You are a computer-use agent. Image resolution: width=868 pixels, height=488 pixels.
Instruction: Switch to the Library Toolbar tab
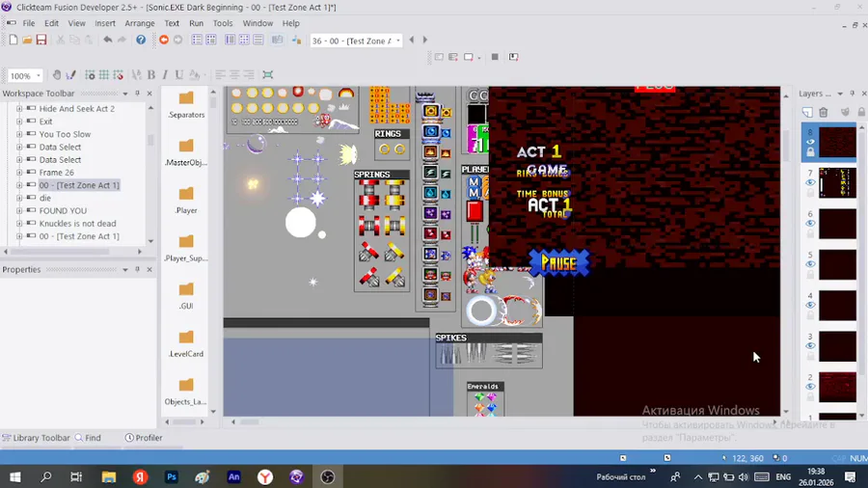point(36,438)
